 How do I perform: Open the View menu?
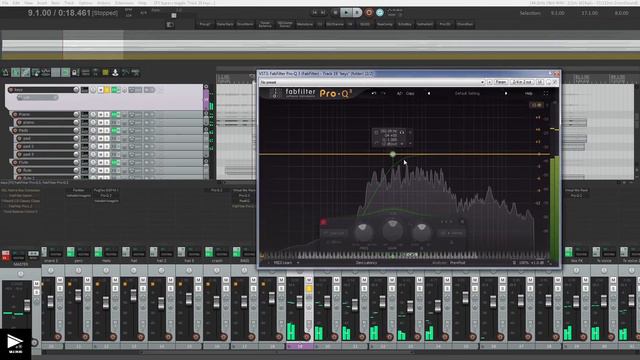29,2
